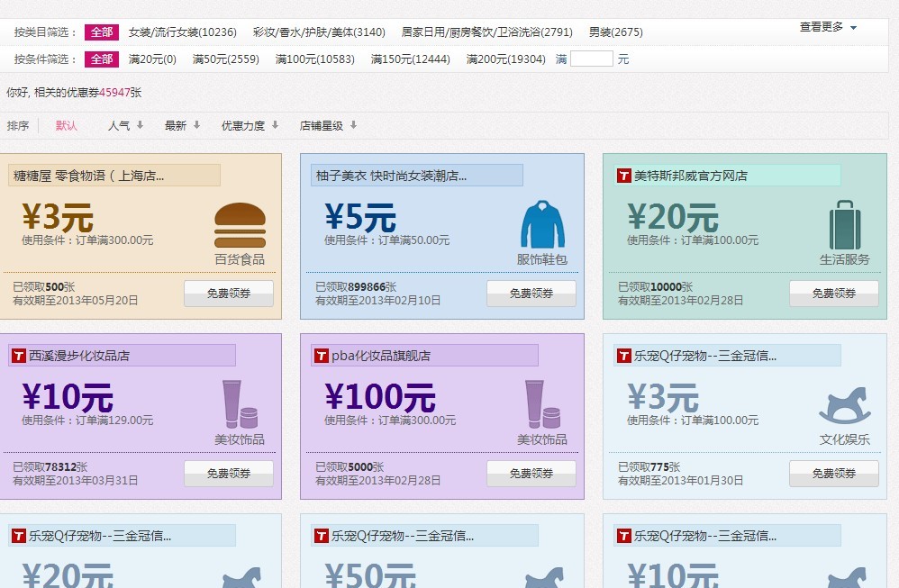
Task: Open shop 糖糖屋 零食物语 title
Action: point(89,176)
